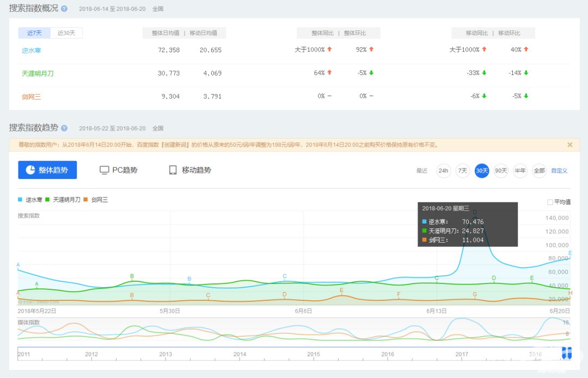Toggle the 天涯明月刀 legend swatch

[x=47, y=200]
